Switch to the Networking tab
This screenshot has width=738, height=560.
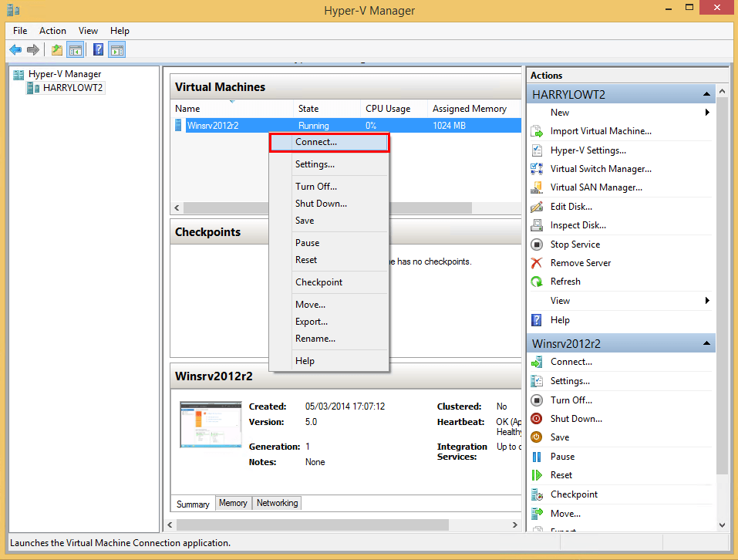(276, 503)
